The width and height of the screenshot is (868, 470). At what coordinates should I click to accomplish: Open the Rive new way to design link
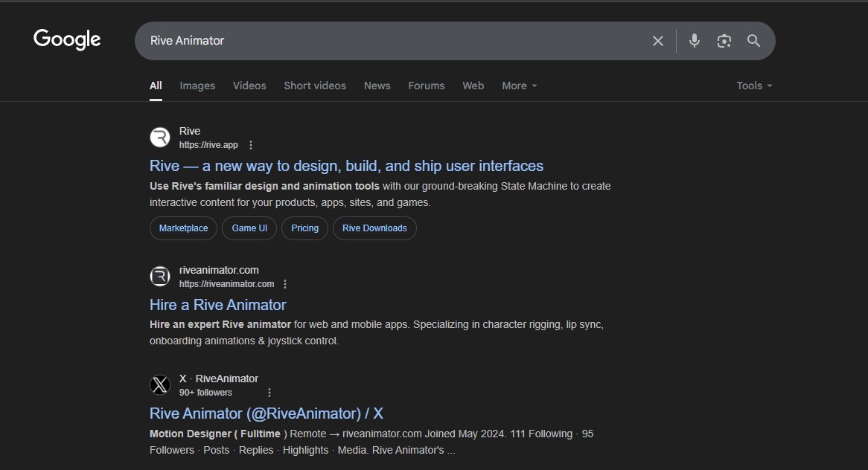347,166
